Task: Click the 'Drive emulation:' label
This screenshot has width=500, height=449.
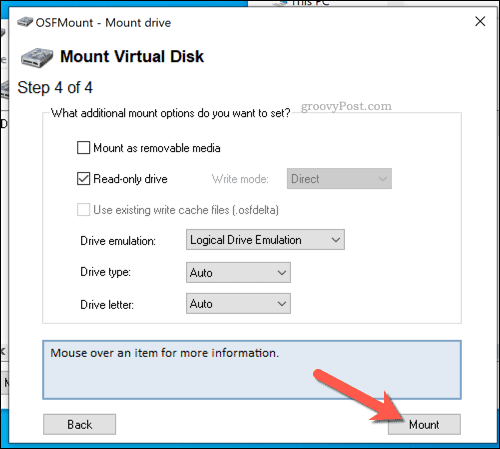Action: [118, 241]
